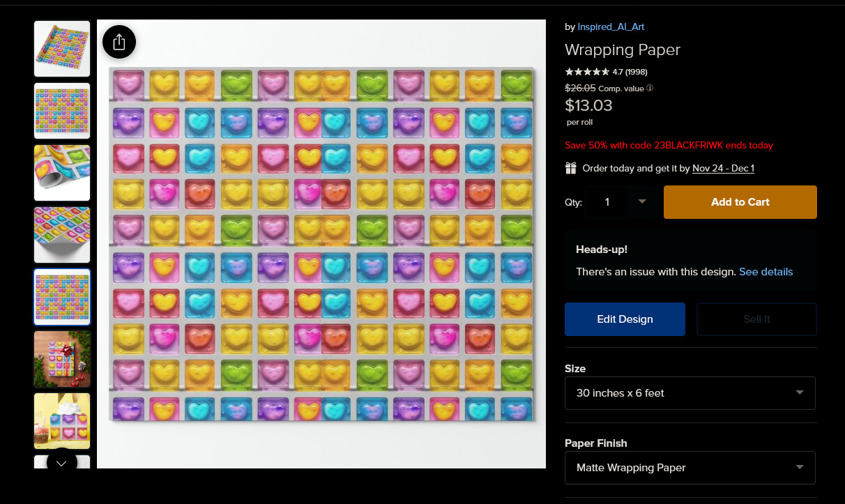View the yellow cupcake gift thumbnail
This screenshot has height=504, width=845.
tap(62, 421)
